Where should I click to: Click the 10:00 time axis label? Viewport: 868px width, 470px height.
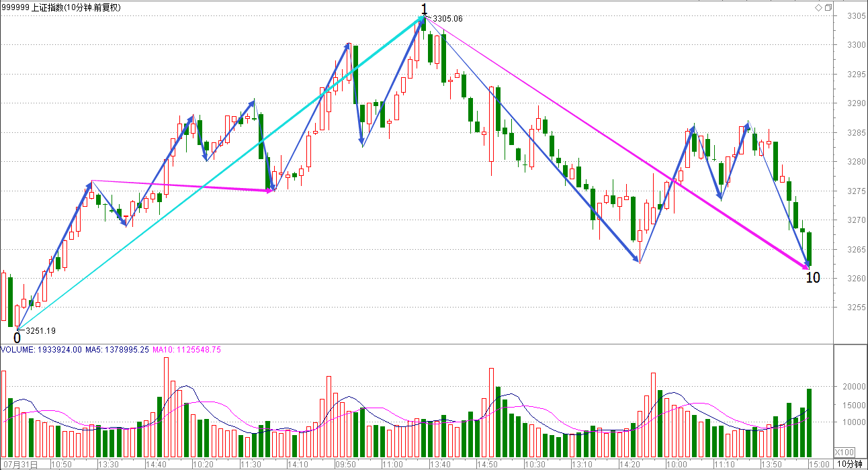point(677,464)
